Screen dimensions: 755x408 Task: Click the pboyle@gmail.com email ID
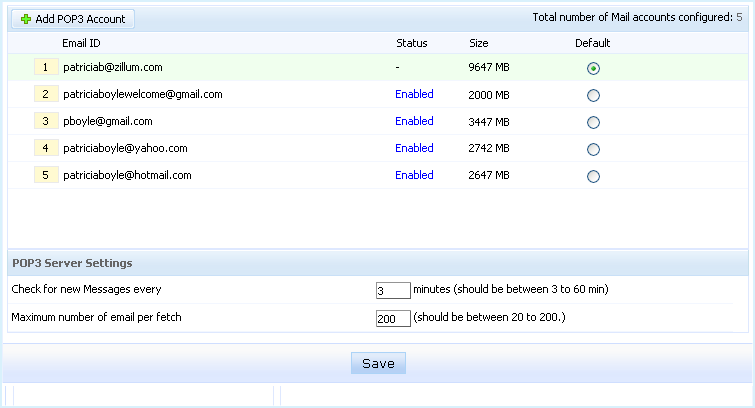click(107, 121)
